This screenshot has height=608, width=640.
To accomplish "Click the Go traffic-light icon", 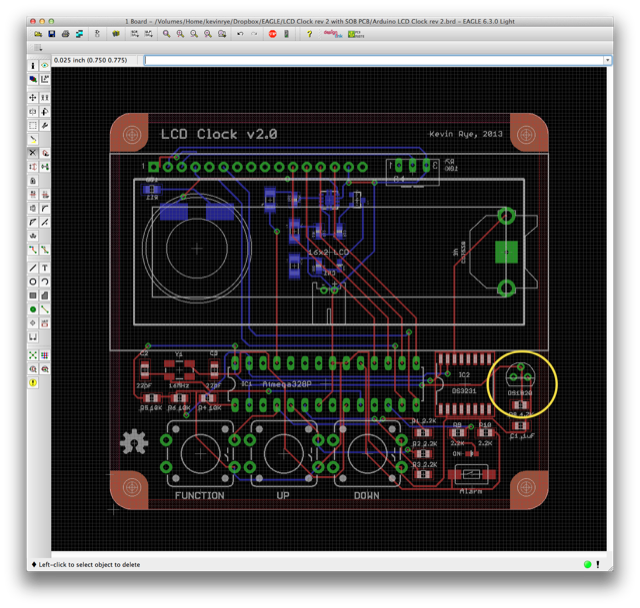I will click(287, 34).
